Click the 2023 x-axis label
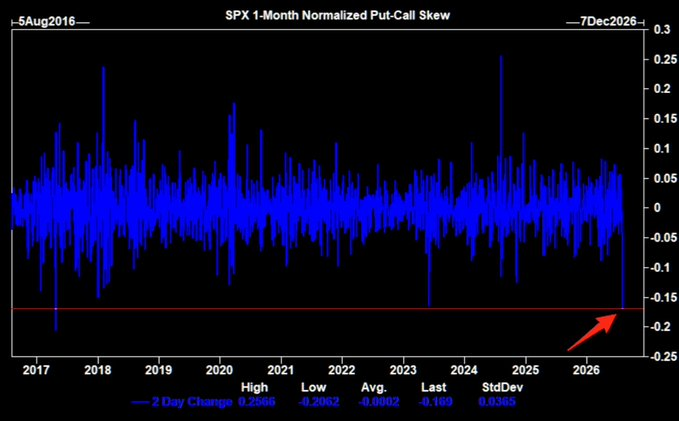Image resolution: width=679 pixels, height=421 pixels. click(x=403, y=370)
